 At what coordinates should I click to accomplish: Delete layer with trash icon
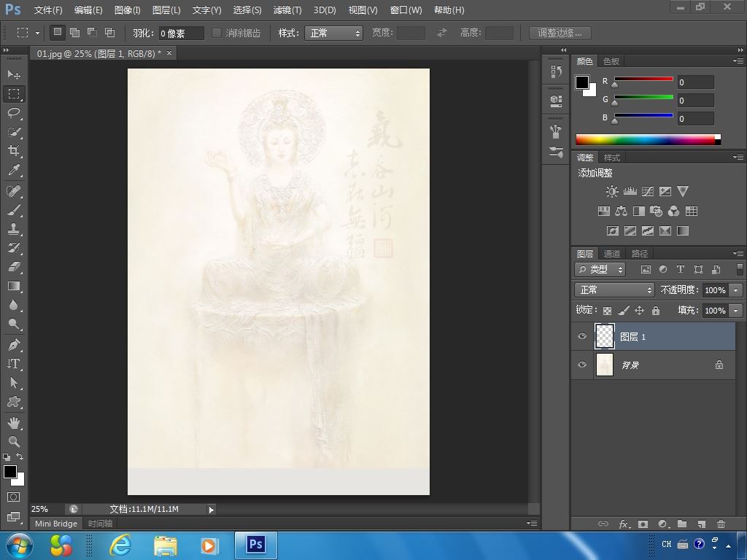click(721, 524)
